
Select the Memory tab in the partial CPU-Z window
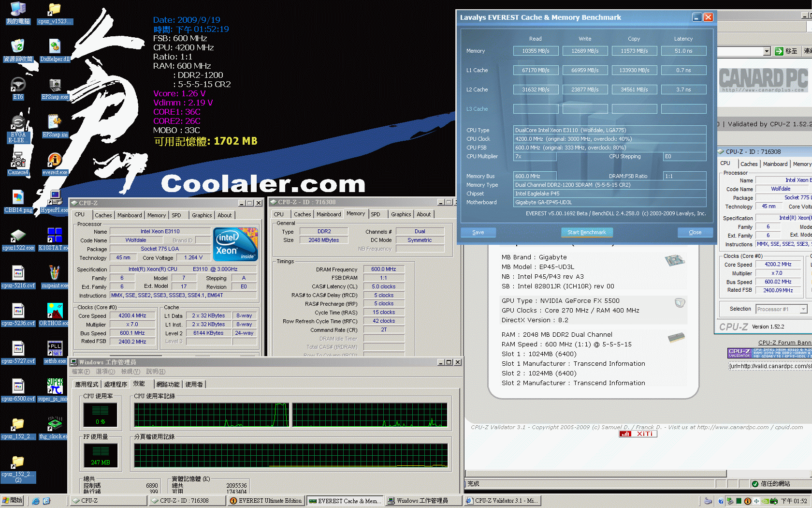(802, 164)
